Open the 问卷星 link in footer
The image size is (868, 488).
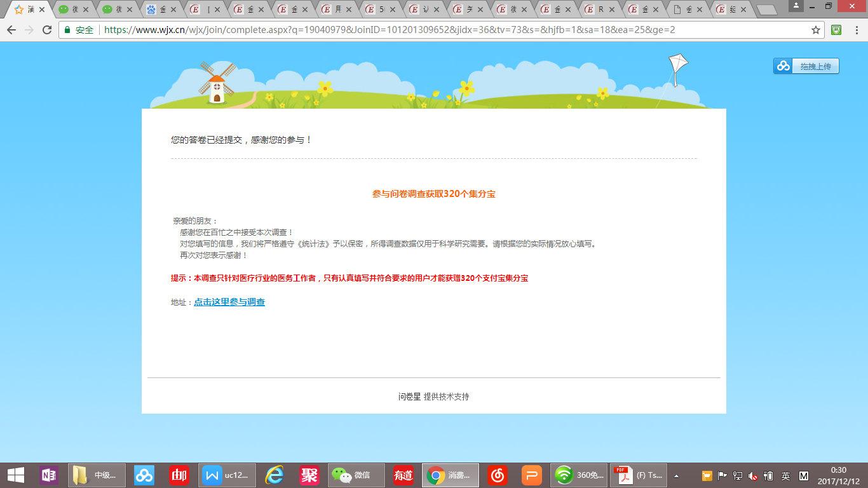pyautogui.click(x=409, y=396)
